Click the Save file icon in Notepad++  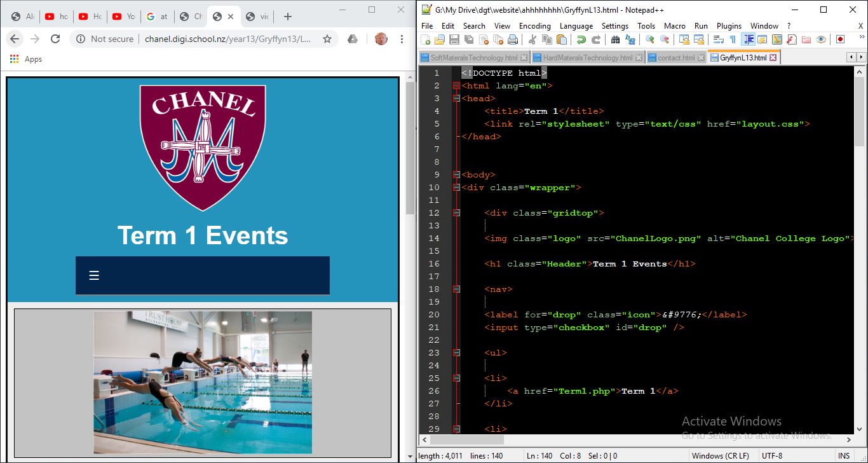point(454,39)
